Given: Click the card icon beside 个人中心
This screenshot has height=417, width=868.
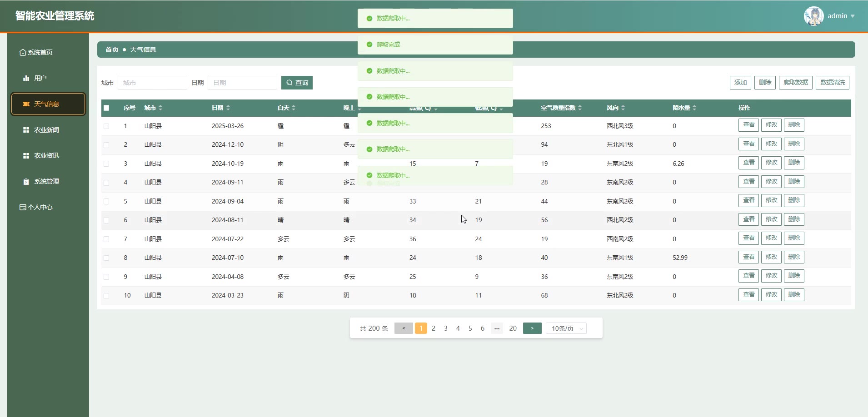Looking at the screenshot, I should (x=23, y=207).
